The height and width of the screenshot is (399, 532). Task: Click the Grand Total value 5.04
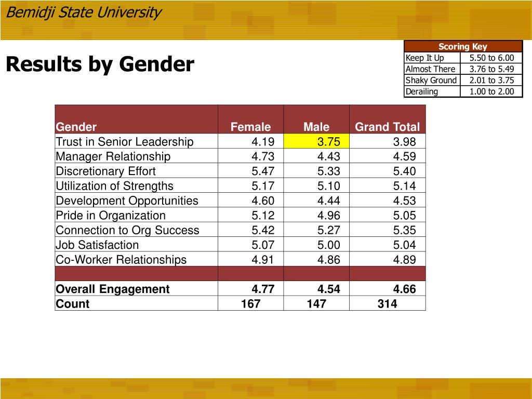(404, 245)
